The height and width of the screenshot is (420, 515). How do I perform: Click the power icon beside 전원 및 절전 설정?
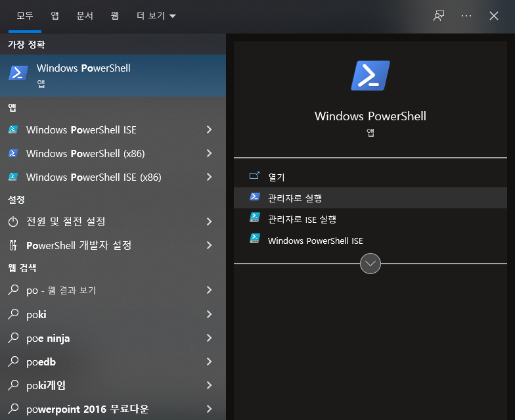13,222
